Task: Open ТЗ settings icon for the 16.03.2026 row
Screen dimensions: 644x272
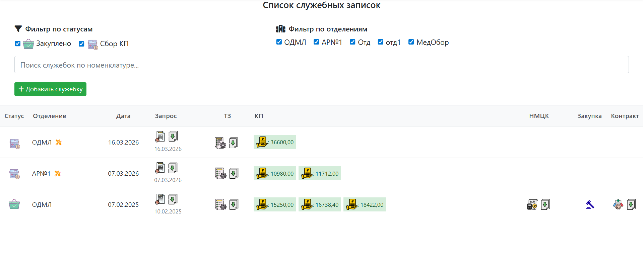Action: 220,143
